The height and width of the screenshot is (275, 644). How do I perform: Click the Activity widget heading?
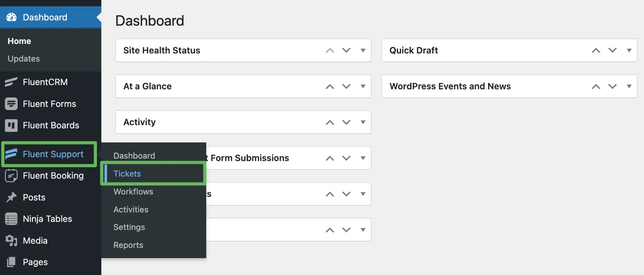tap(139, 122)
